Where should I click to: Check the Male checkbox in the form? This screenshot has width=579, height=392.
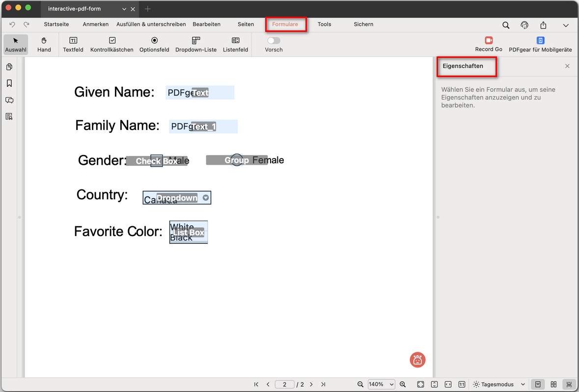pos(157,160)
